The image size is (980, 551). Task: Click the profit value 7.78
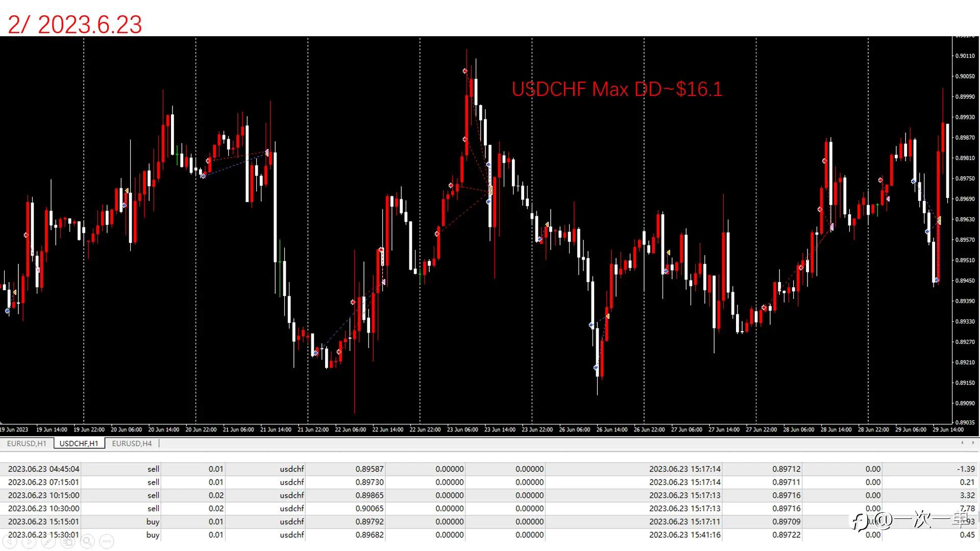click(967, 509)
